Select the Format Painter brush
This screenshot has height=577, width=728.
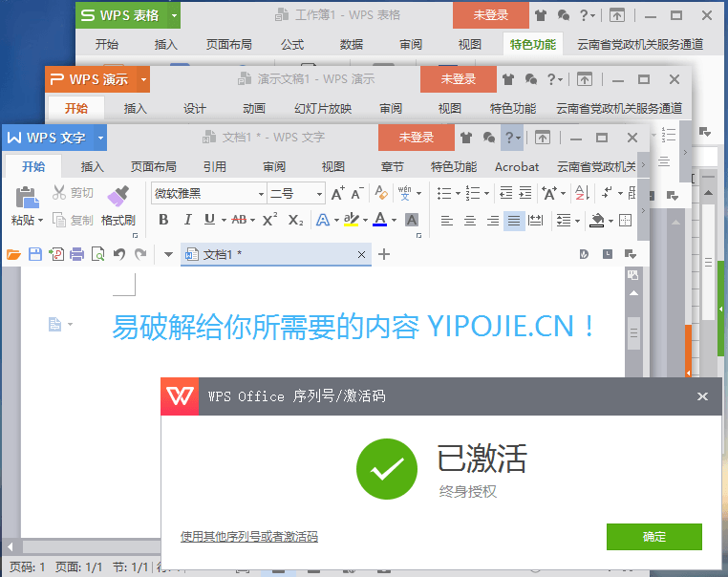click(x=118, y=196)
